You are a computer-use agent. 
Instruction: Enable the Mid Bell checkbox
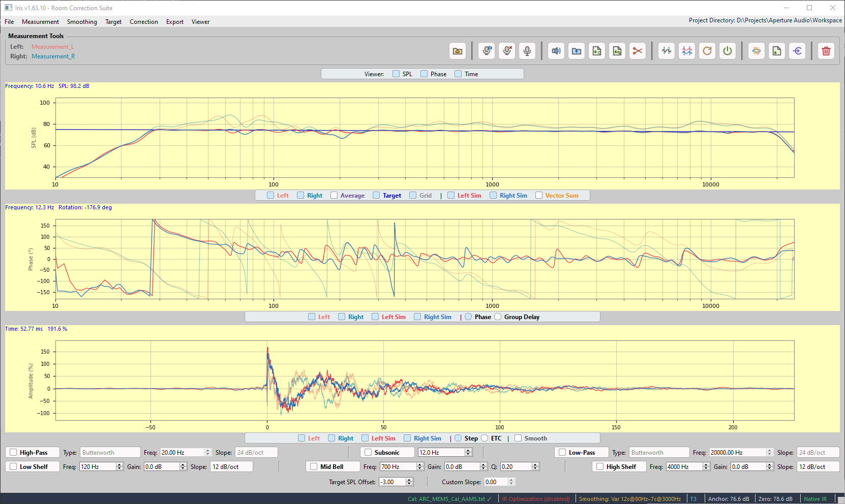(x=314, y=467)
